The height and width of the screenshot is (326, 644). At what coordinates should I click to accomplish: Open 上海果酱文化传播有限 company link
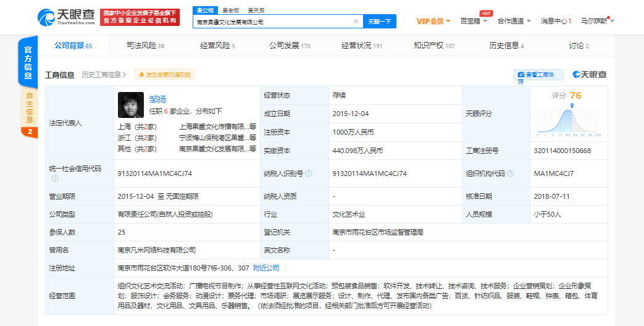[218, 127]
